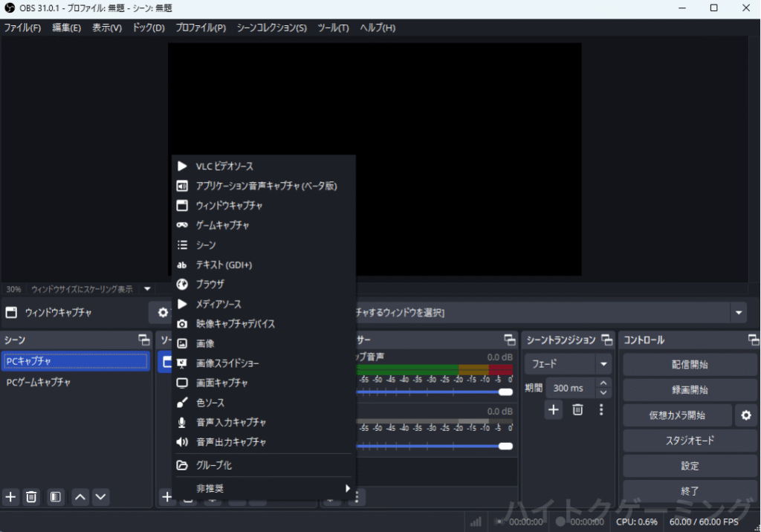Undock the シーン panel

144,340
